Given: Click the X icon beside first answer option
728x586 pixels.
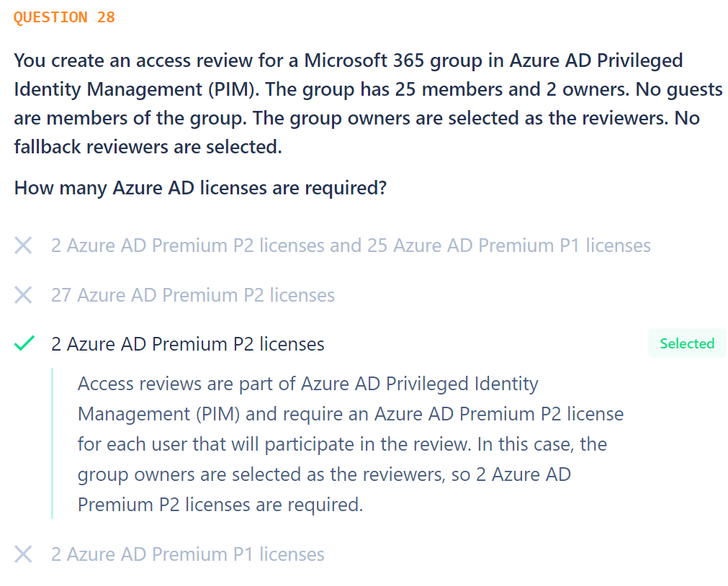Looking at the screenshot, I should coord(23,245).
